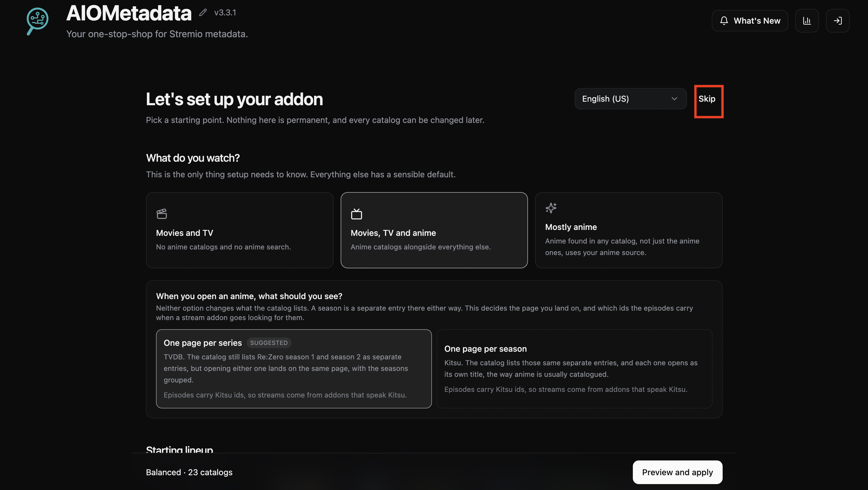The height and width of the screenshot is (490, 868).
Task: Click the sparkles icon on Mostly anime
Action: tap(551, 208)
